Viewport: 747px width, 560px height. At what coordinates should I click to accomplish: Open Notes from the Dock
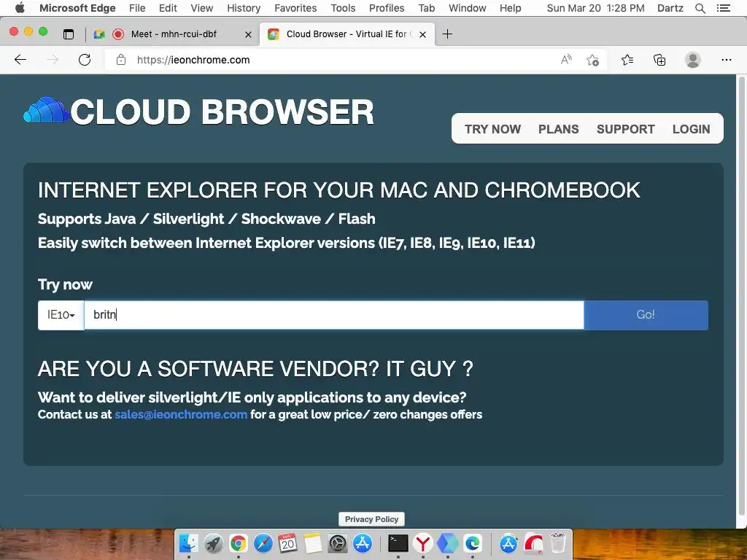pyautogui.click(x=313, y=543)
